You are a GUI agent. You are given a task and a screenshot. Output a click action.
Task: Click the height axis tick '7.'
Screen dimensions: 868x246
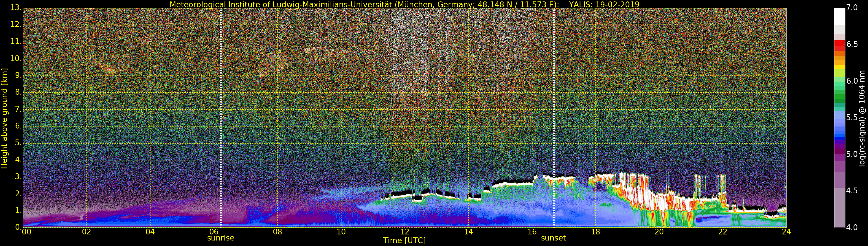(18, 109)
